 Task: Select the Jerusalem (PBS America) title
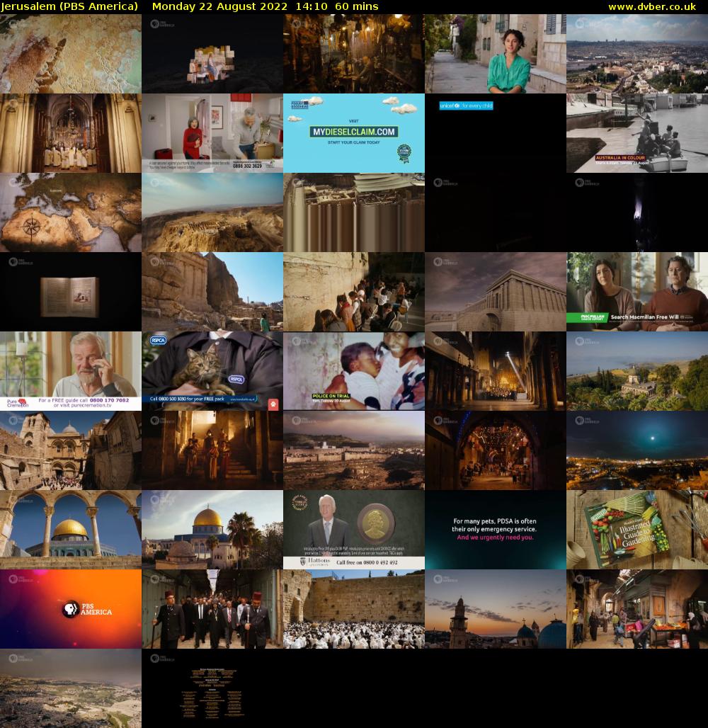coord(69,6)
